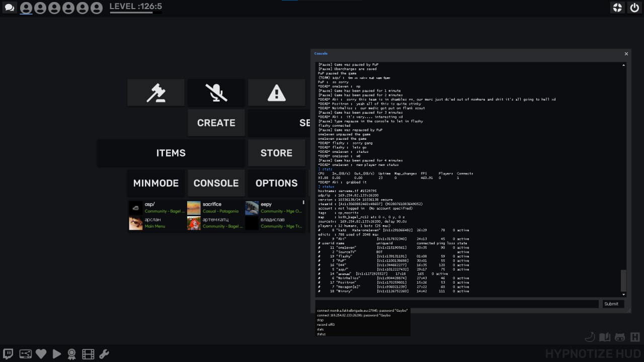Click the banana icon near HUD logo
The image size is (644, 362).
[x=590, y=337]
